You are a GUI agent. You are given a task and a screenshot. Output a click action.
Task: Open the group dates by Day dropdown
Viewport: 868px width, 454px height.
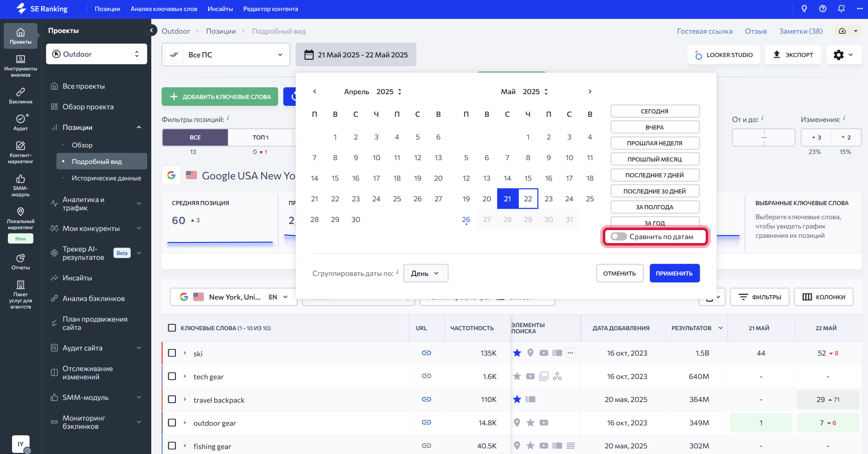click(426, 273)
